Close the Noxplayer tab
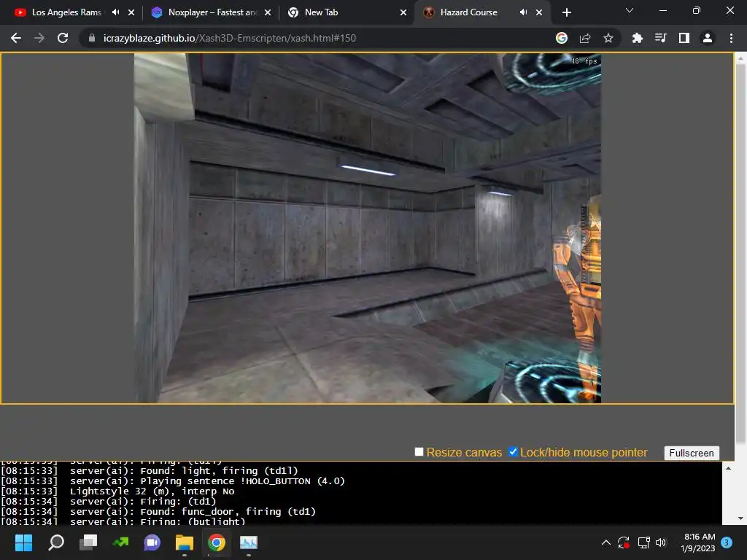Viewport: 747px width, 560px height. pyautogui.click(x=268, y=12)
